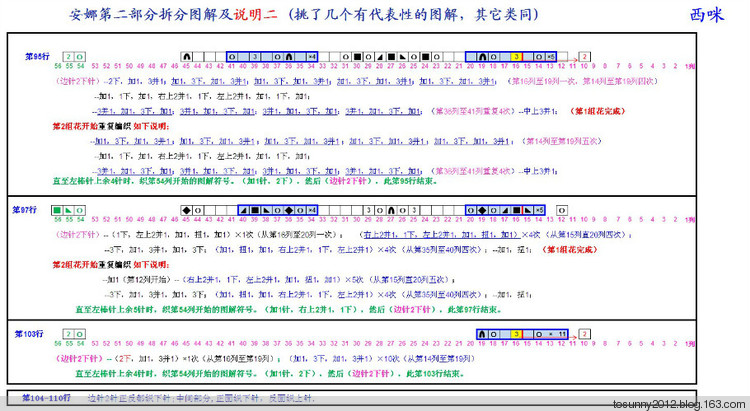Select the row label 第97行
Viewport: 750px width, 411px height.
pos(24,210)
